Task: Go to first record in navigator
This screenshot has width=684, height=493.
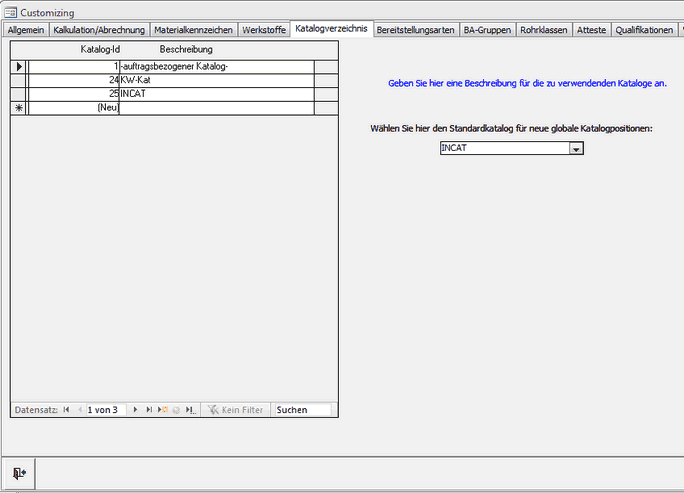Action: tap(67, 410)
